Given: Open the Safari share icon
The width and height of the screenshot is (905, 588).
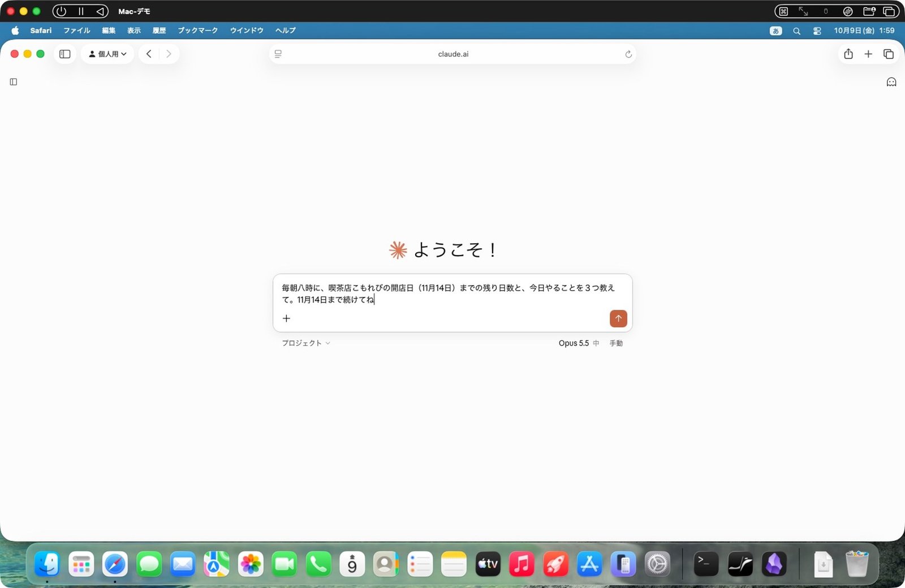Looking at the screenshot, I should click(848, 54).
